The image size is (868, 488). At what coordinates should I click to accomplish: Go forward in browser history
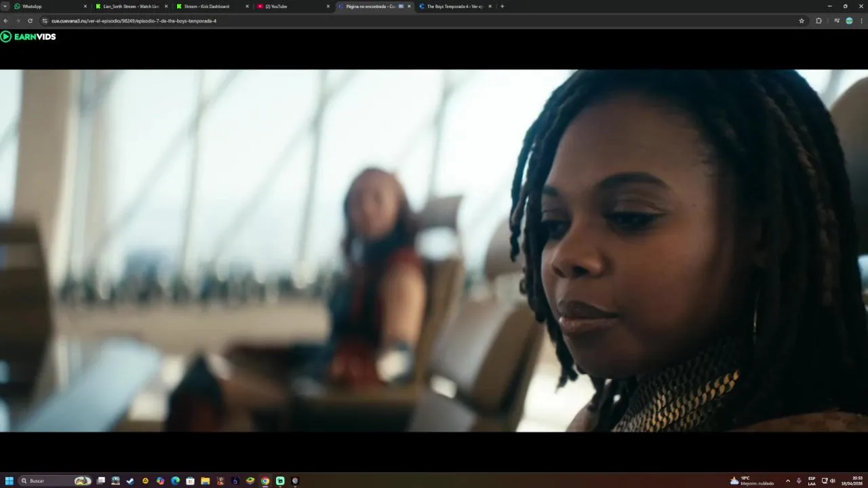click(x=18, y=21)
